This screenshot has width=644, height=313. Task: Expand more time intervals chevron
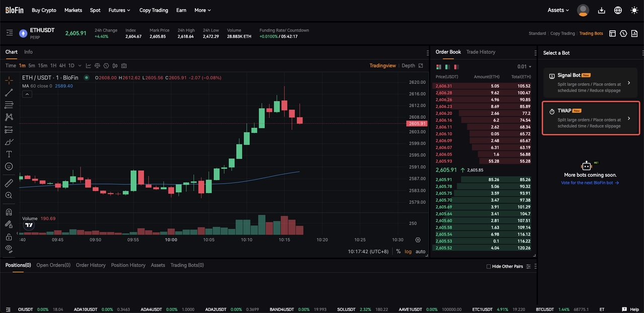[x=79, y=65]
